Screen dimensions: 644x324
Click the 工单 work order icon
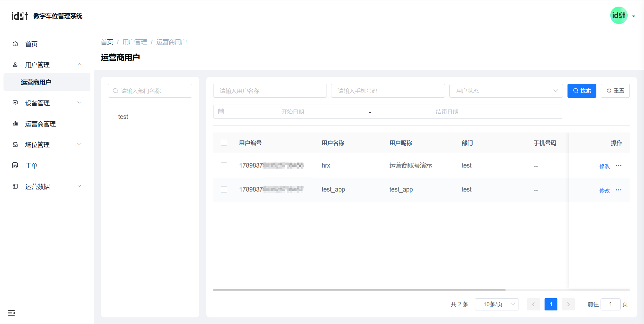pyautogui.click(x=15, y=165)
